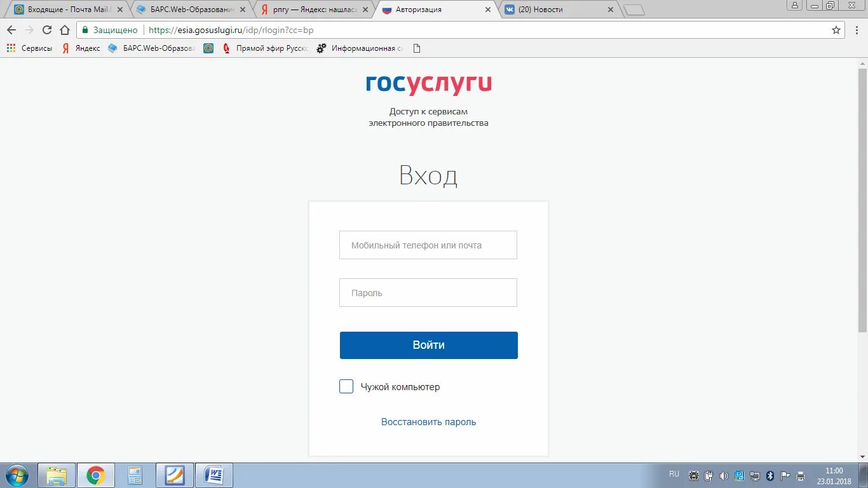Click the Chrome profile user icon
This screenshot has width=868, height=488.
pos(795,5)
